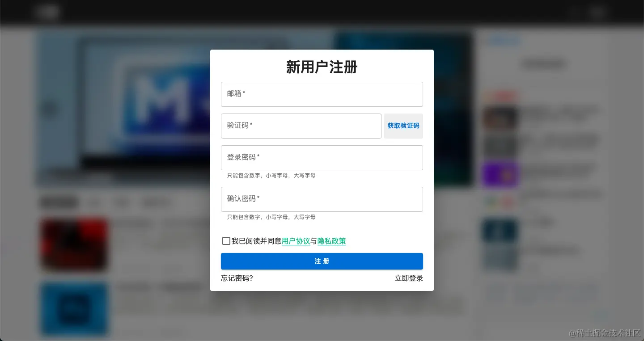
Task: Click the site logo in the top bar
Action: 47,12
